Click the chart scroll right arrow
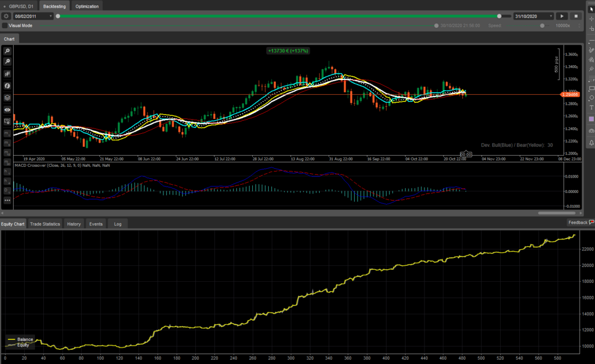This screenshot has width=595, height=364. click(581, 213)
